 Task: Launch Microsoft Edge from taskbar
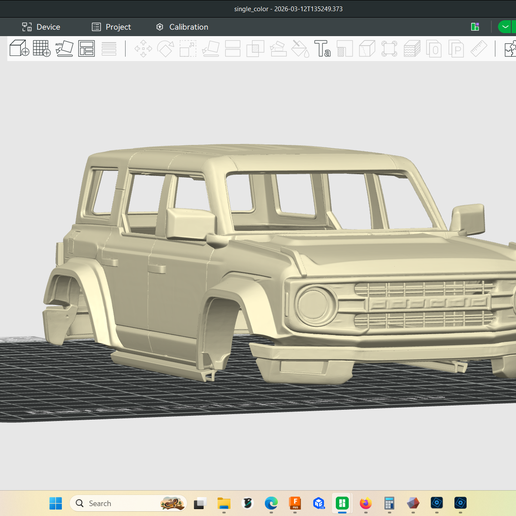pyautogui.click(x=271, y=503)
